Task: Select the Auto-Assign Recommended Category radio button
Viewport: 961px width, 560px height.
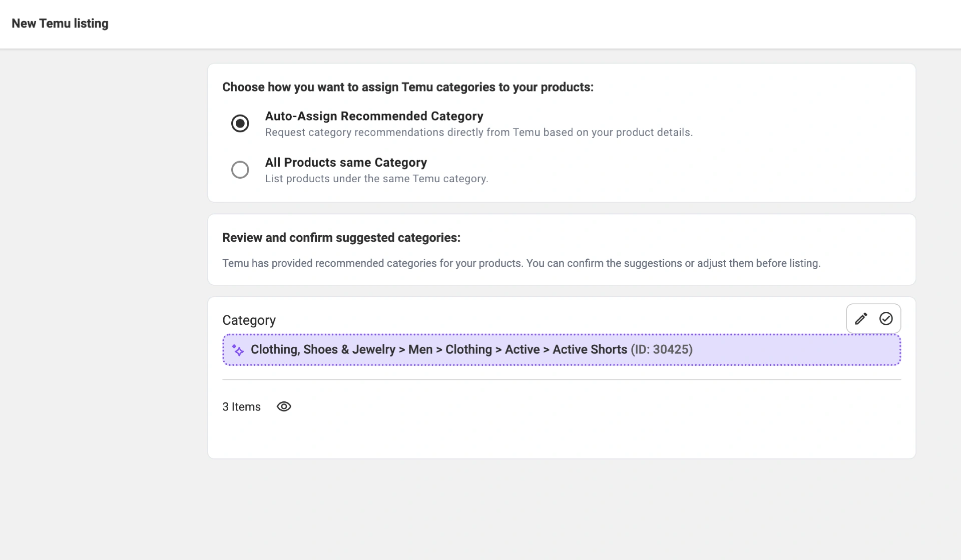Action: [240, 123]
